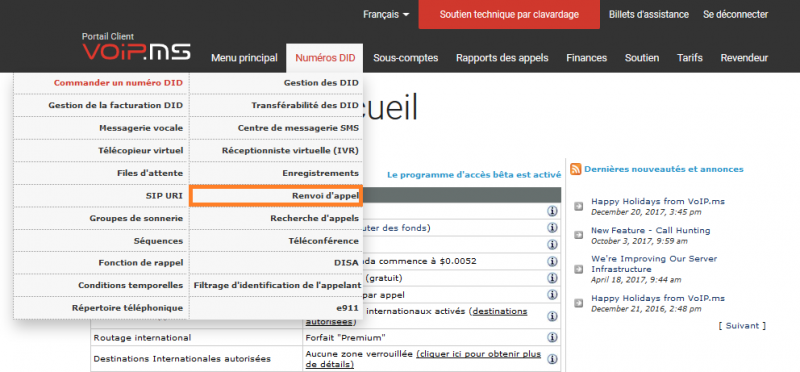Select 'e911' menu entry
Screen dimensions: 800x372
(x=276, y=308)
